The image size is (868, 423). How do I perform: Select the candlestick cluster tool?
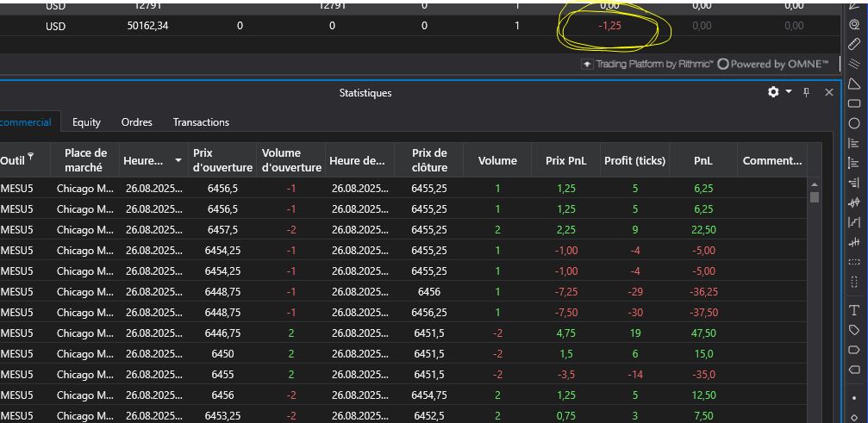854,202
